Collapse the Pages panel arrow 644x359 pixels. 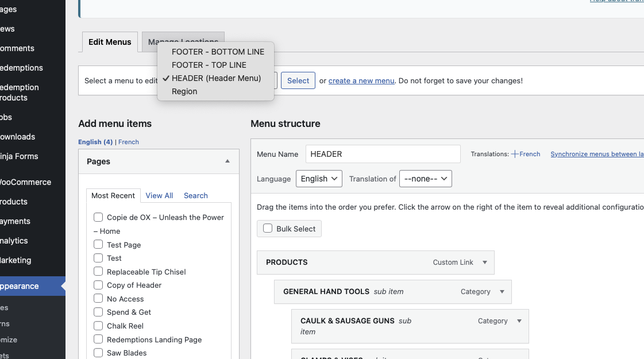[227, 161]
